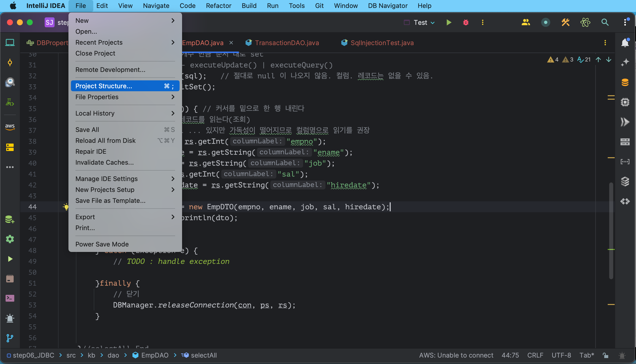This screenshot has width=636, height=364.
Task: Switch to TransactionDAO.java tab
Action: click(286, 43)
